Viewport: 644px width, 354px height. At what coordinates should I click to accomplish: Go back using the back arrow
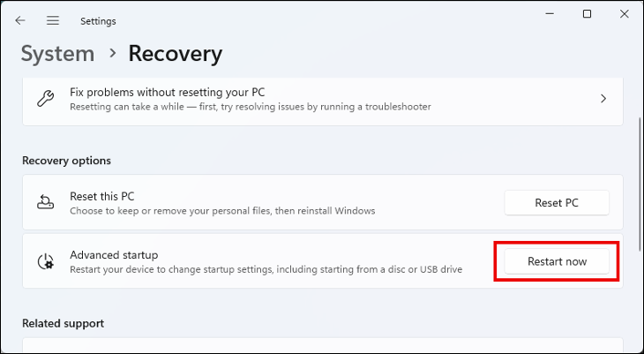(x=20, y=20)
